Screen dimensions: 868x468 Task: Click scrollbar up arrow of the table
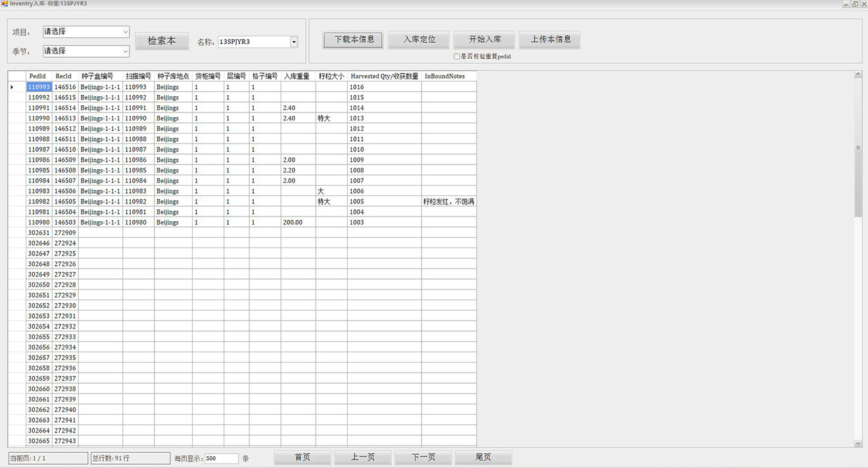858,74
